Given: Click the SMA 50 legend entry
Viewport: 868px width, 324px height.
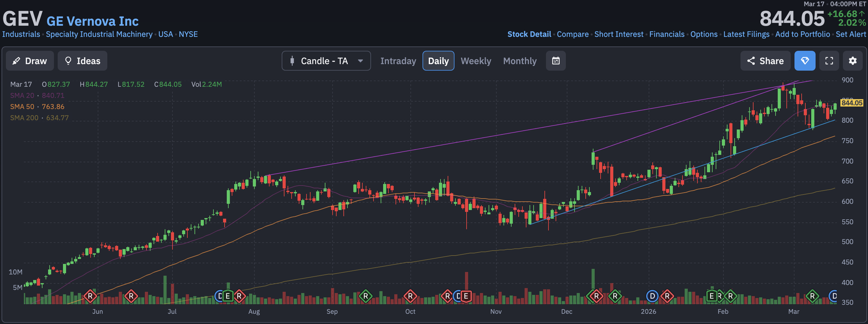Looking at the screenshot, I should pos(37,107).
